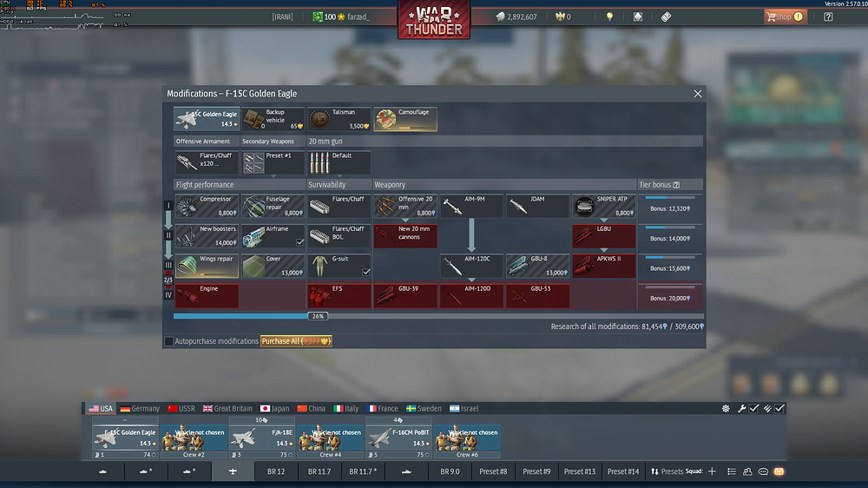Click the Purchase All button
This screenshot has width=868, height=488.
click(296, 341)
